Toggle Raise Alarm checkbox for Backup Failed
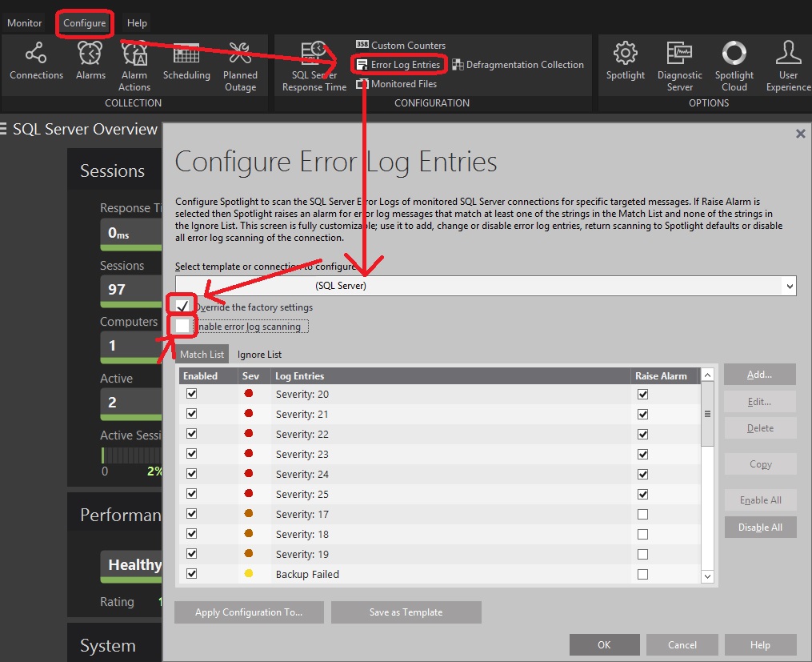 point(642,575)
